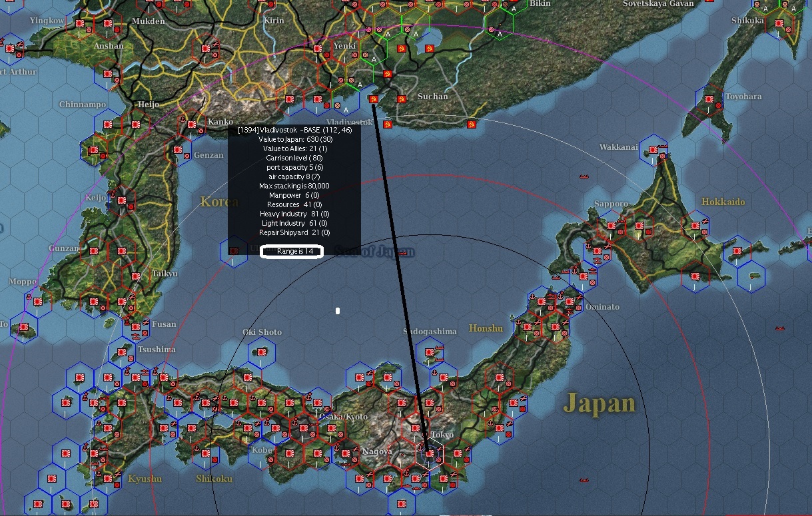
Task: Select the Japanese base flag at Genzan
Action: tap(178, 150)
